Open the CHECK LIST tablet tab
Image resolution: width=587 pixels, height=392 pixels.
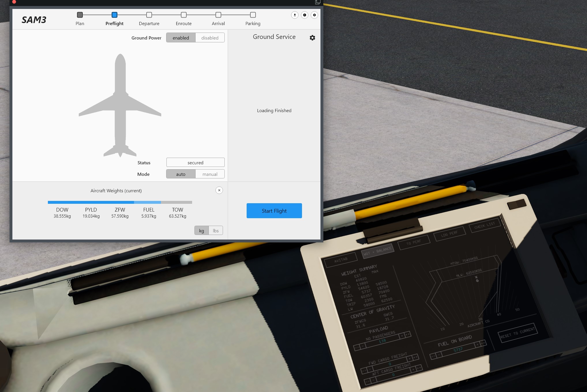[485, 225]
